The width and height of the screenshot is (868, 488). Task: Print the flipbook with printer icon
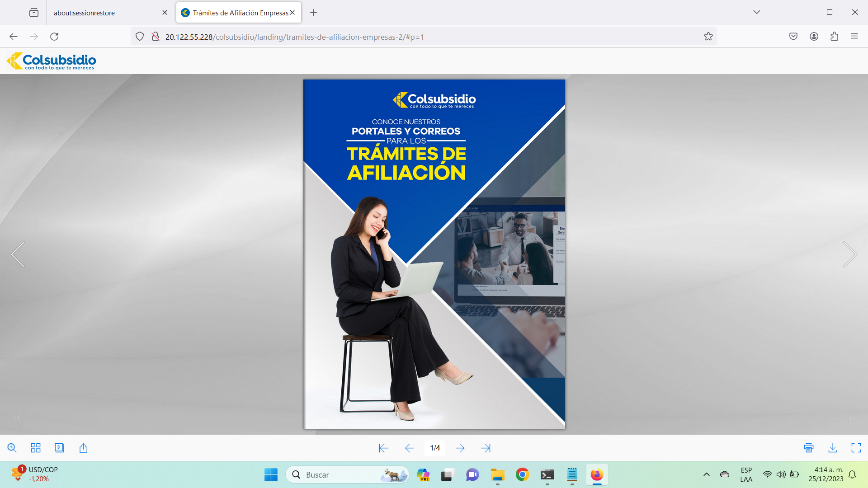pos(809,448)
